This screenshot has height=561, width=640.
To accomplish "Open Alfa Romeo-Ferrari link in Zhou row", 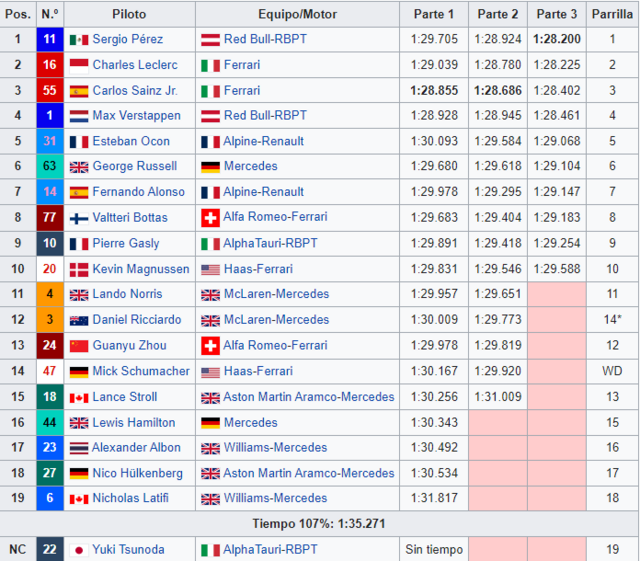I will click(x=275, y=345).
